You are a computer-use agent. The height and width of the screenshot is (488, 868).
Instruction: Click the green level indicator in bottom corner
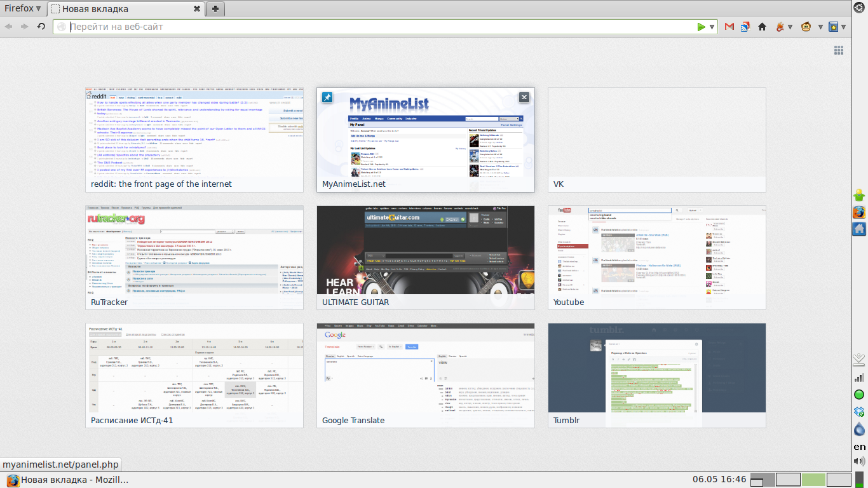point(859,479)
